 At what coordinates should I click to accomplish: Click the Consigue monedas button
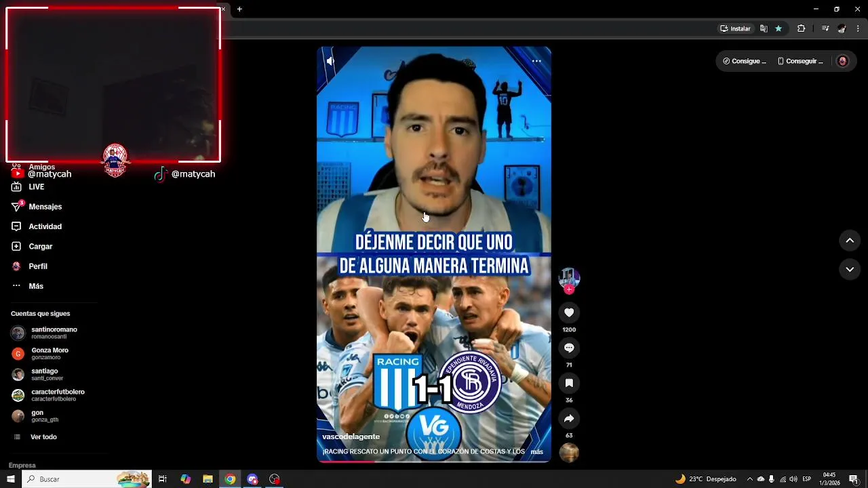click(x=744, y=61)
